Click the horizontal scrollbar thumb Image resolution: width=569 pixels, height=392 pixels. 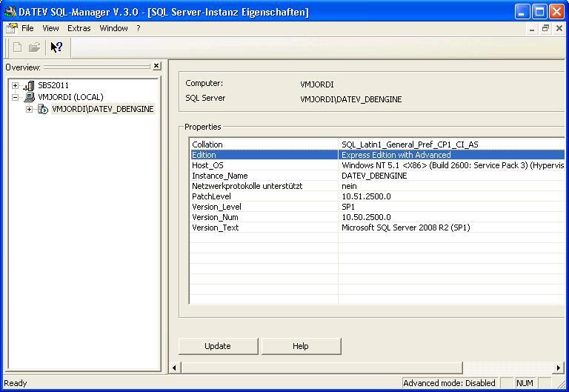click(321, 368)
